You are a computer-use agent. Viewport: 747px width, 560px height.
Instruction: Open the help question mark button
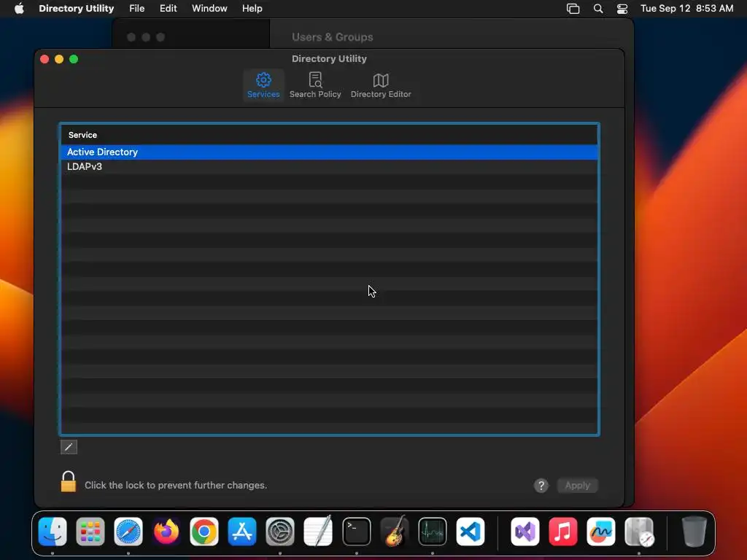tap(541, 485)
